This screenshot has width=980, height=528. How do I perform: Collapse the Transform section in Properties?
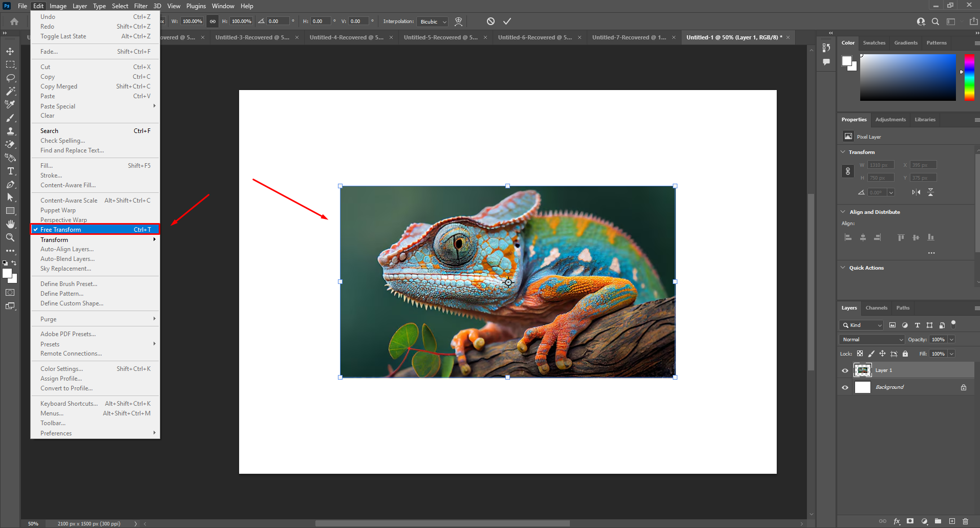tap(843, 152)
